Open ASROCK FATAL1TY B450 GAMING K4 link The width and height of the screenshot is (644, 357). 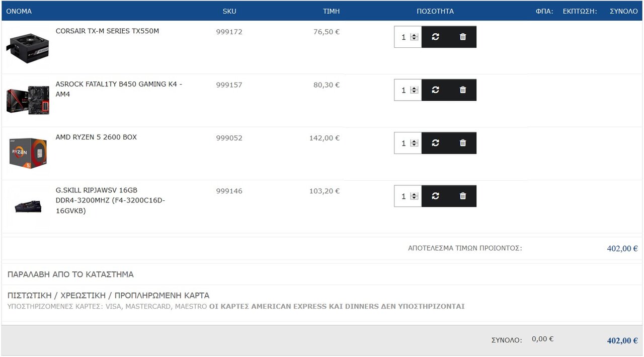click(x=119, y=89)
